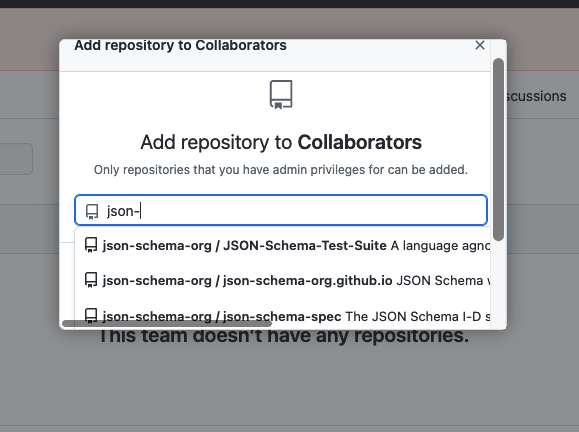
Task: Click the admin privileges notice text
Action: point(281,170)
